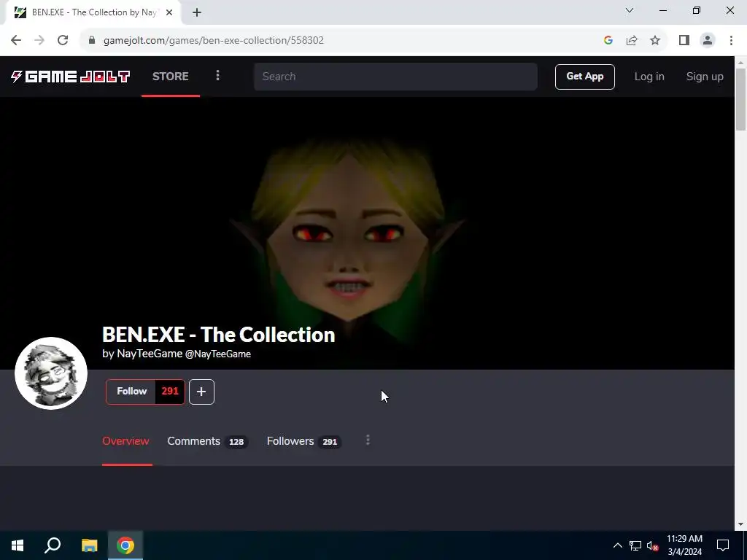This screenshot has width=747, height=560.
Task: Click the gamejolt.com address bar URL
Action: pos(214,41)
